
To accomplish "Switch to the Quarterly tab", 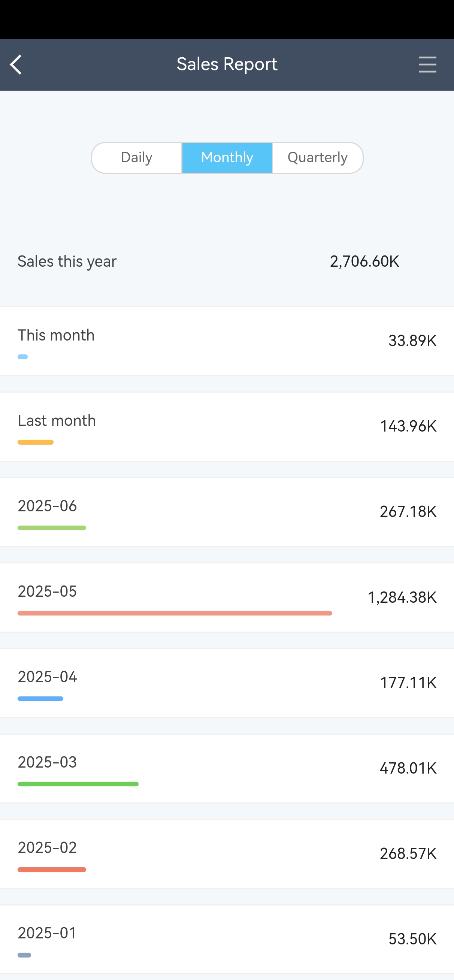I will 317,157.
